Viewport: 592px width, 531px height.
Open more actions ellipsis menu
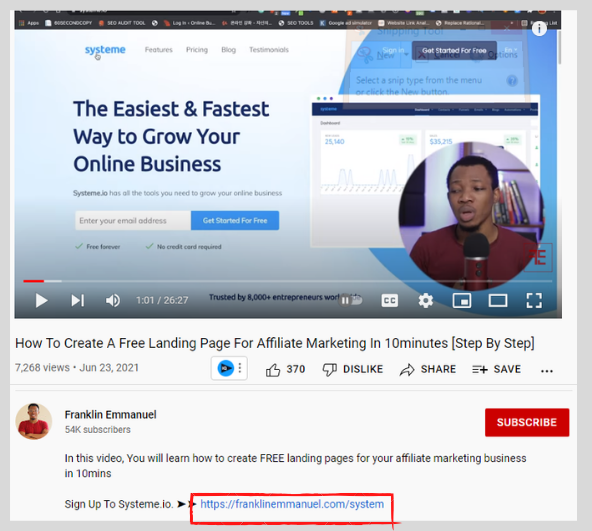point(547,371)
